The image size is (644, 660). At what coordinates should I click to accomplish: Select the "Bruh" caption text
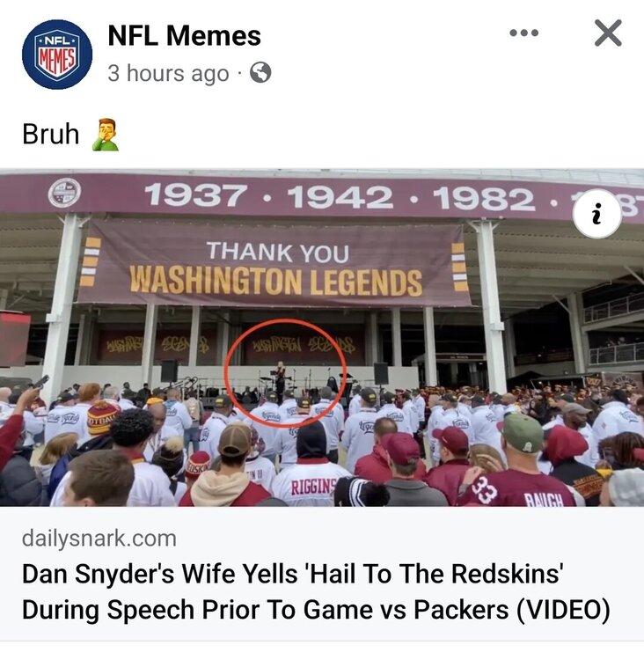(x=50, y=135)
